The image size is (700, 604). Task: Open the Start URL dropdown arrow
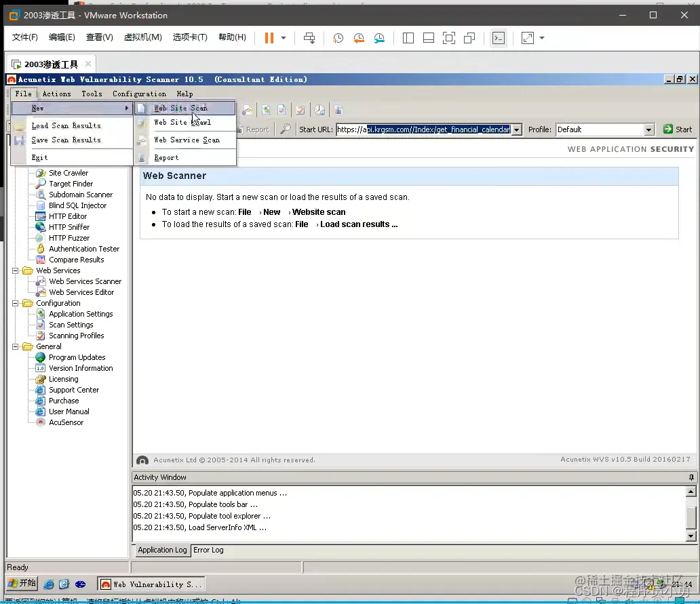coord(516,129)
